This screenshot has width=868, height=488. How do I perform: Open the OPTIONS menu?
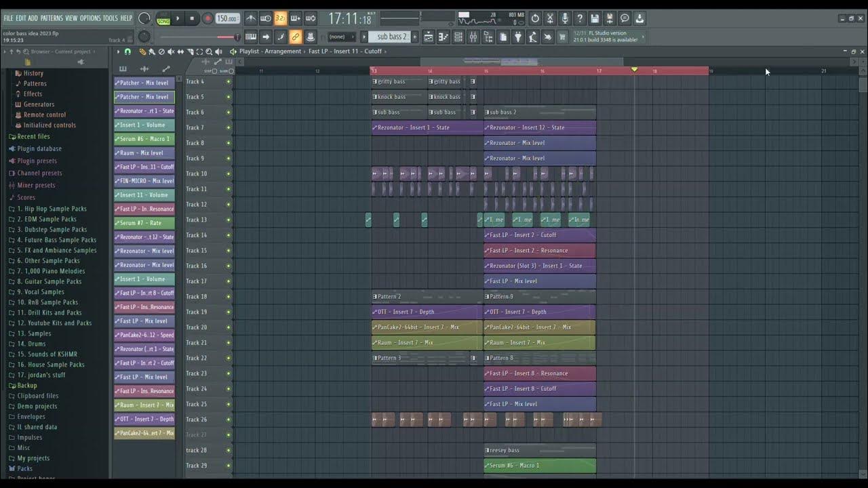point(90,18)
